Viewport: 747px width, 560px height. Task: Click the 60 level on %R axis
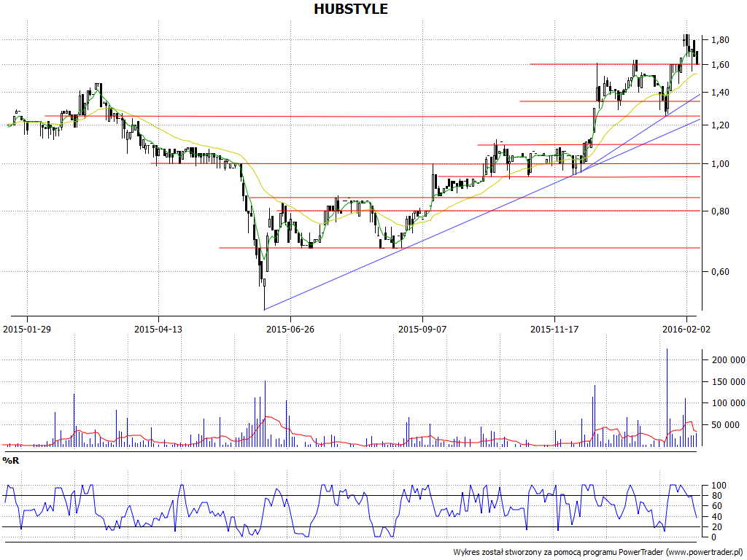click(716, 506)
